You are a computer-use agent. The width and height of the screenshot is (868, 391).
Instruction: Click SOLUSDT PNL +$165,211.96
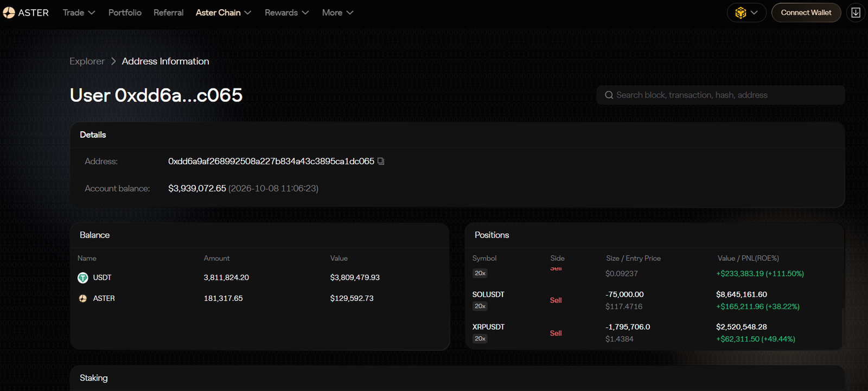point(758,306)
